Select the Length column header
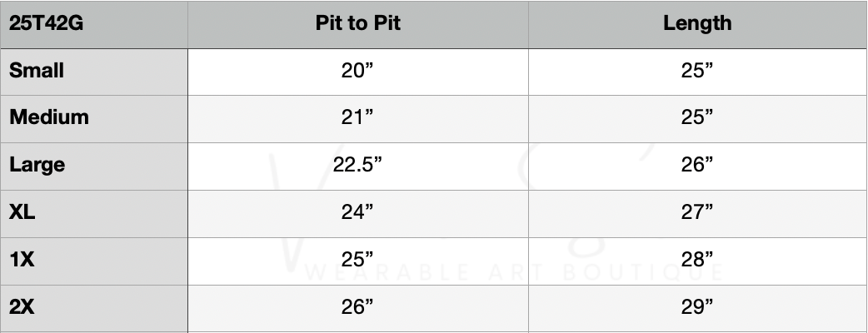The width and height of the screenshot is (868, 333). (697, 23)
